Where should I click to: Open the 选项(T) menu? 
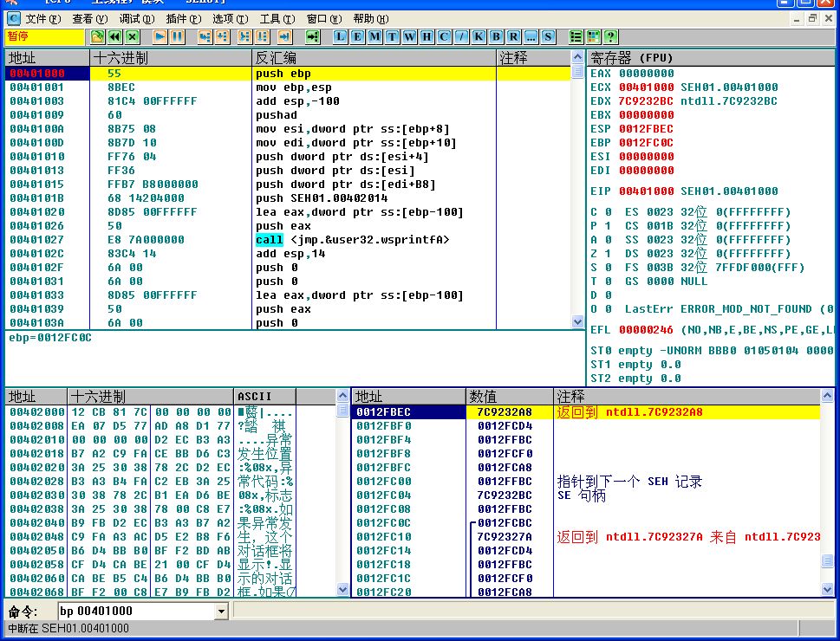tap(231, 19)
